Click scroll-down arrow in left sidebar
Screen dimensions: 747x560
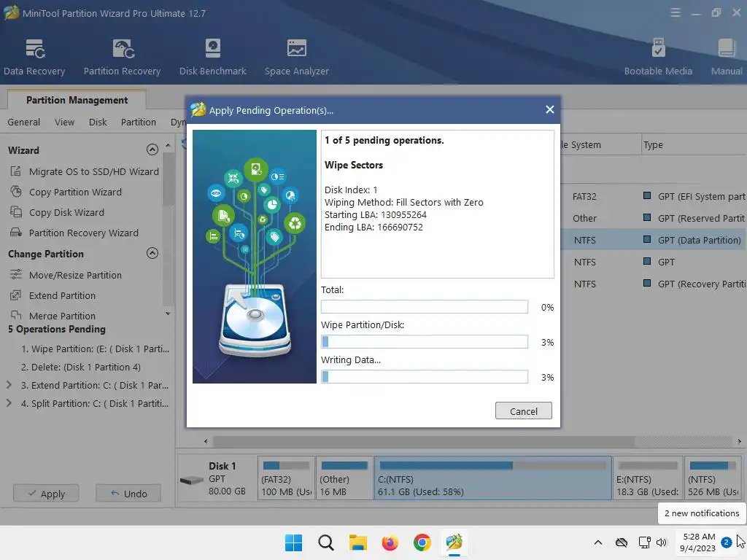[x=168, y=314]
